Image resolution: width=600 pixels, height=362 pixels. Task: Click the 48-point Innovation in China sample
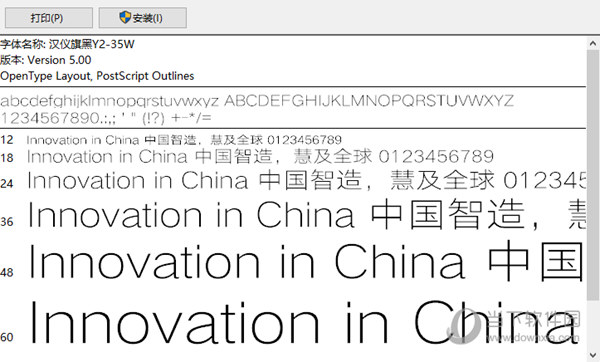(307, 261)
